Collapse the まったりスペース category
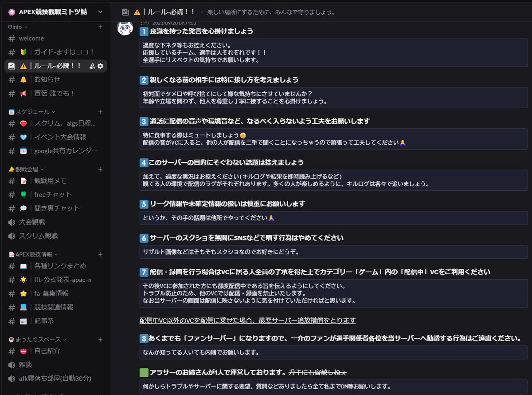The image size is (532, 395). click(37, 340)
